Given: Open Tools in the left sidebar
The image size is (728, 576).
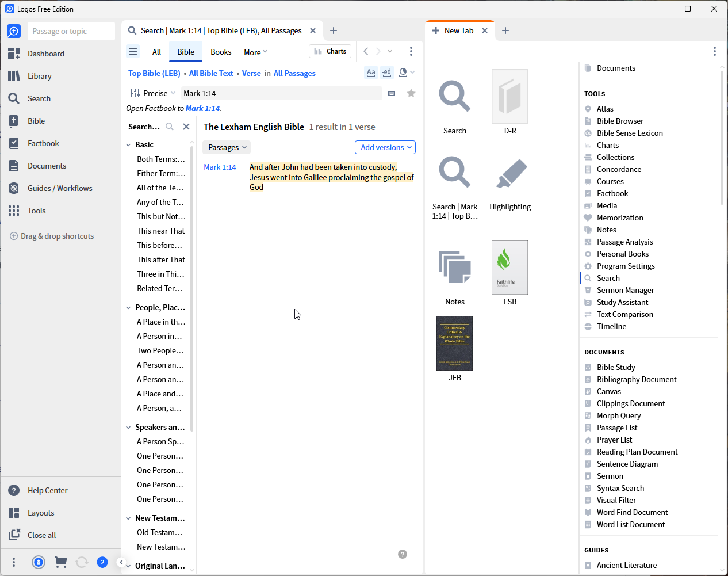Looking at the screenshot, I should pos(36,211).
